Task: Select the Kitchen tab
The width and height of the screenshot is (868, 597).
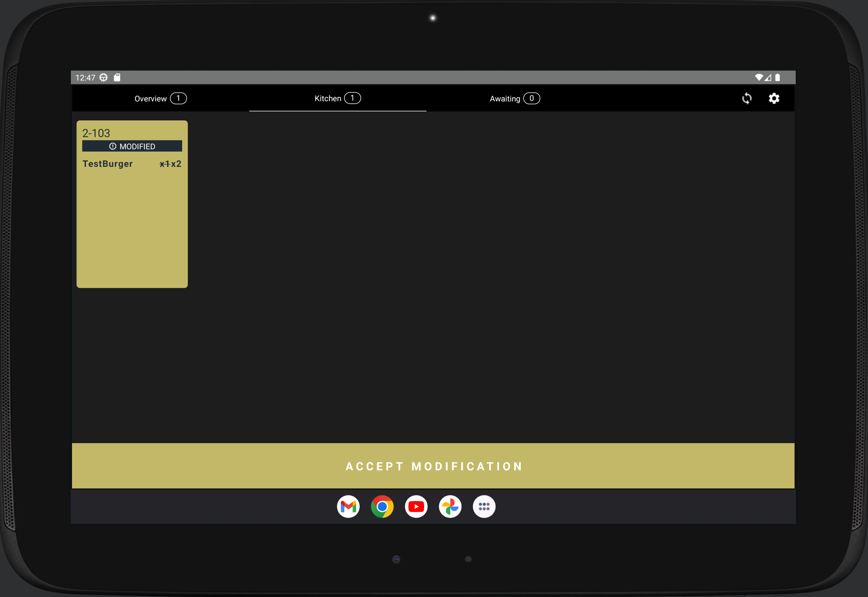Action: (337, 98)
